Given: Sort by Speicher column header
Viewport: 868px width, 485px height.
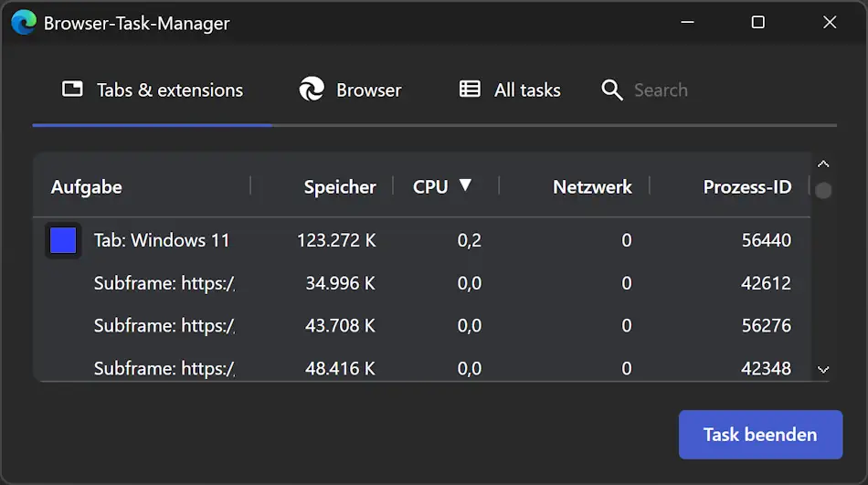Looking at the screenshot, I should click(x=340, y=187).
